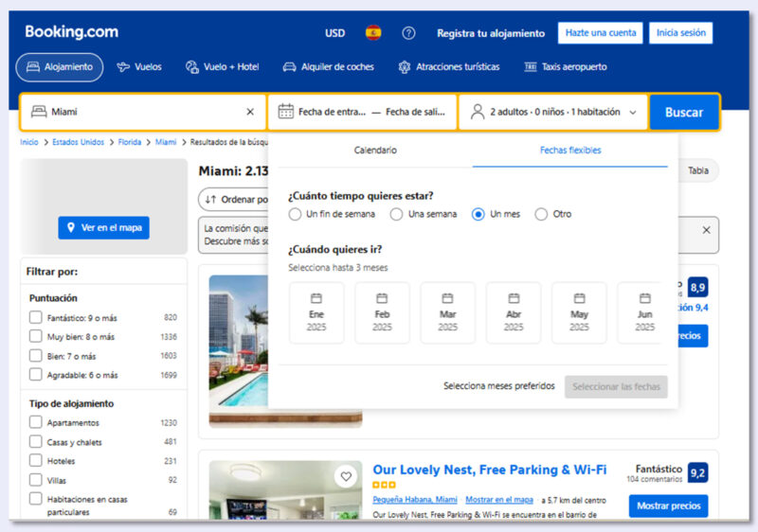Go to Estados Unidos breadcrumb

pyautogui.click(x=78, y=142)
